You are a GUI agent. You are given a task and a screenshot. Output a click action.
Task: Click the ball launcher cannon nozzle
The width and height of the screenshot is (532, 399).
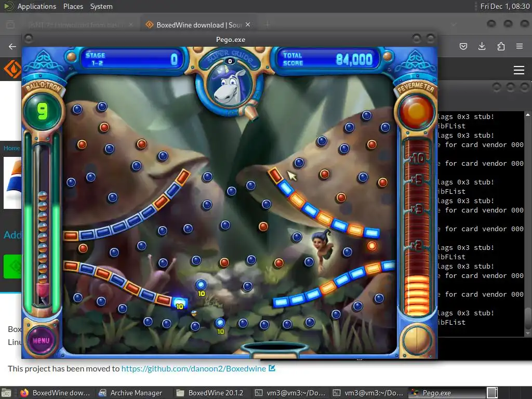pos(251,112)
